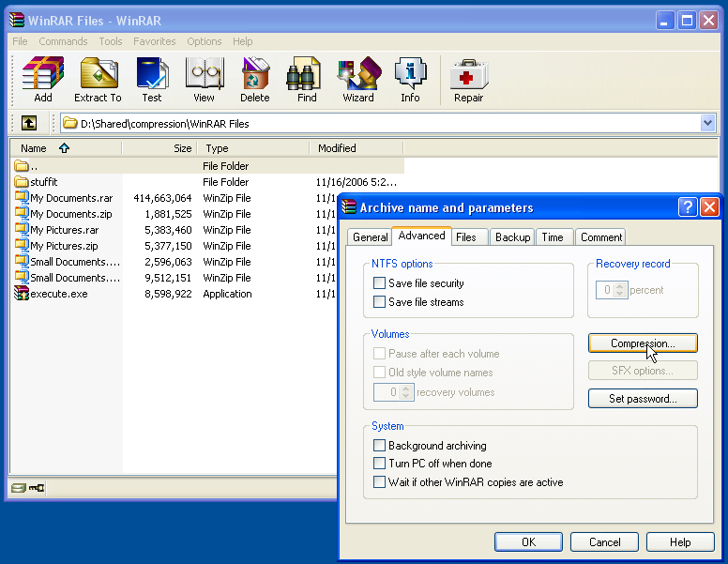Click the address path text field
The height and width of the screenshot is (564, 728).
pos(388,124)
